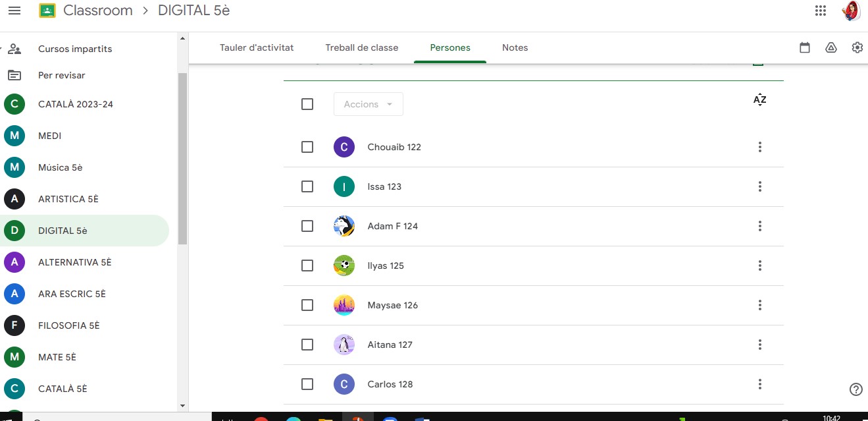Open the class Drive folder icon
This screenshot has height=421, width=868.
click(x=830, y=47)
